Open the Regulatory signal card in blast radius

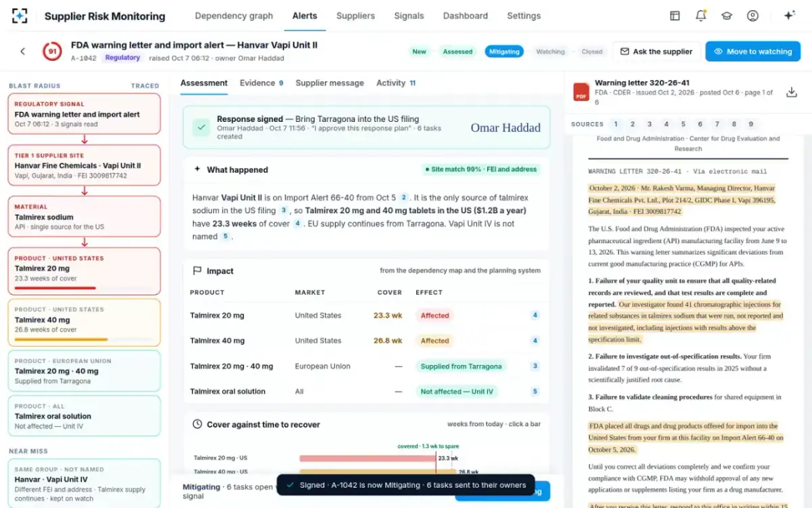click(84, 114)
